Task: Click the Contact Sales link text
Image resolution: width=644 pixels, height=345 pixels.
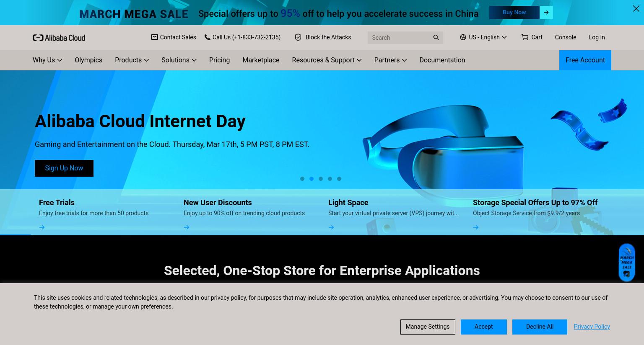Action: tap(178, 37)
